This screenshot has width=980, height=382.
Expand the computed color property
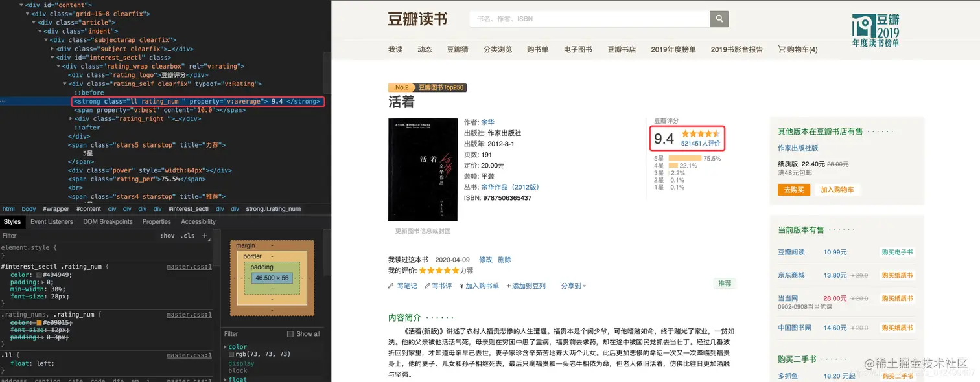coord(226,347)
